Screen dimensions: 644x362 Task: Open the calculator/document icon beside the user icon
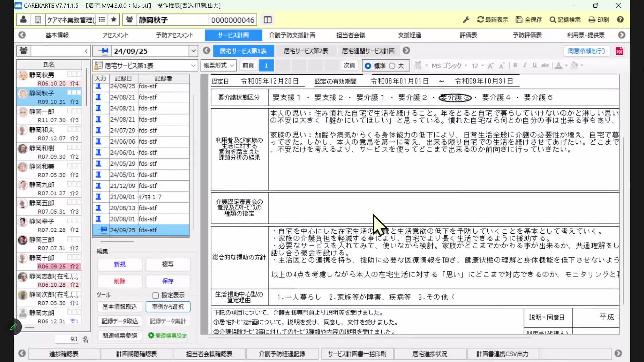[x=38, y=20]
